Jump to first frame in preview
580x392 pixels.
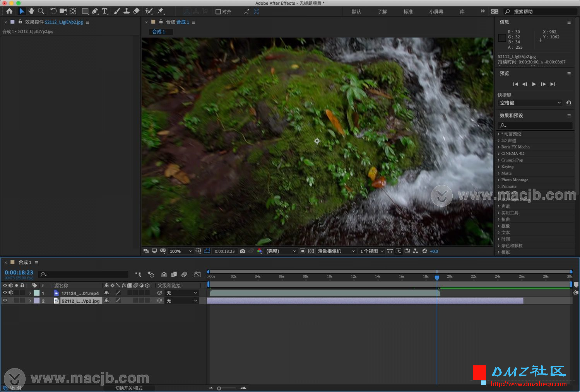click(515, 84)
